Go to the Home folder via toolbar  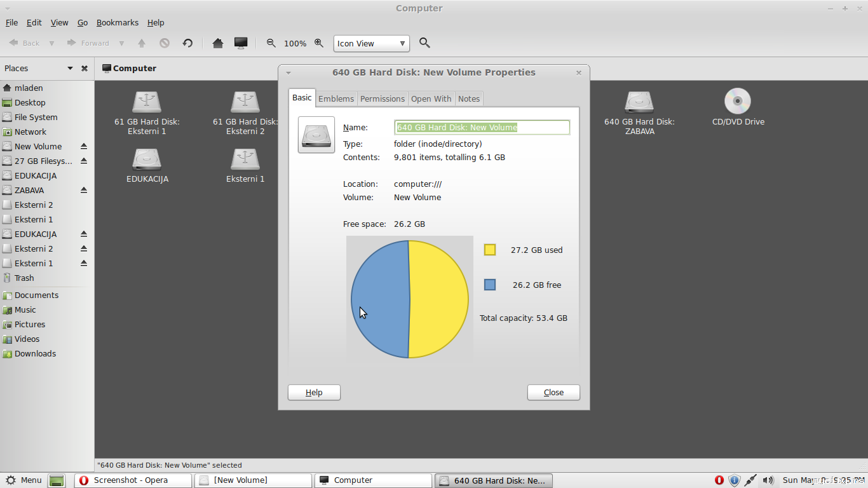(x=218, y=43)
